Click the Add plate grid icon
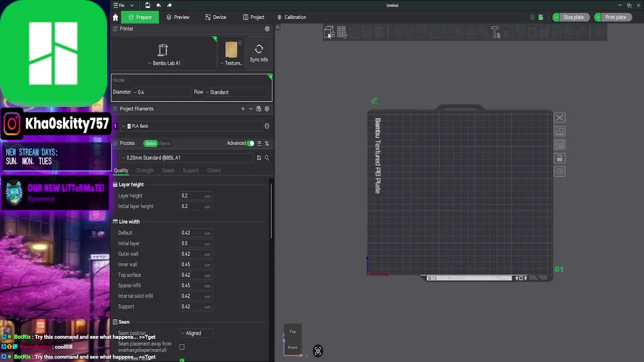Screen dimensions: 644x362 tap(342, 33)
